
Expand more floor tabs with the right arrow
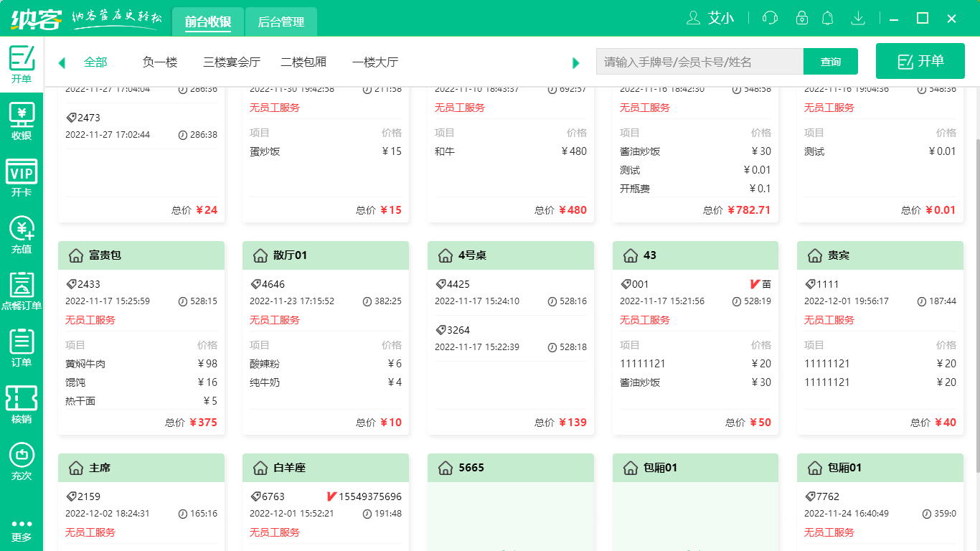[x=575, y=63]
